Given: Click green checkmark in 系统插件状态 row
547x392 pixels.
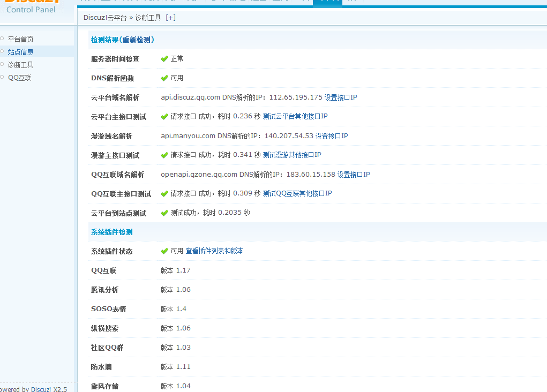Looking at the screenshot, I should coord(164,251).
